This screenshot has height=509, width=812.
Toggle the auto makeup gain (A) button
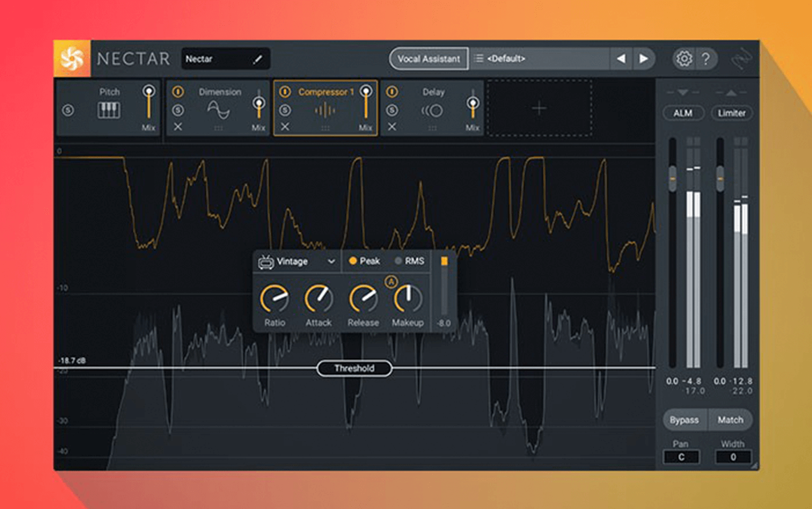click(391, 281)
